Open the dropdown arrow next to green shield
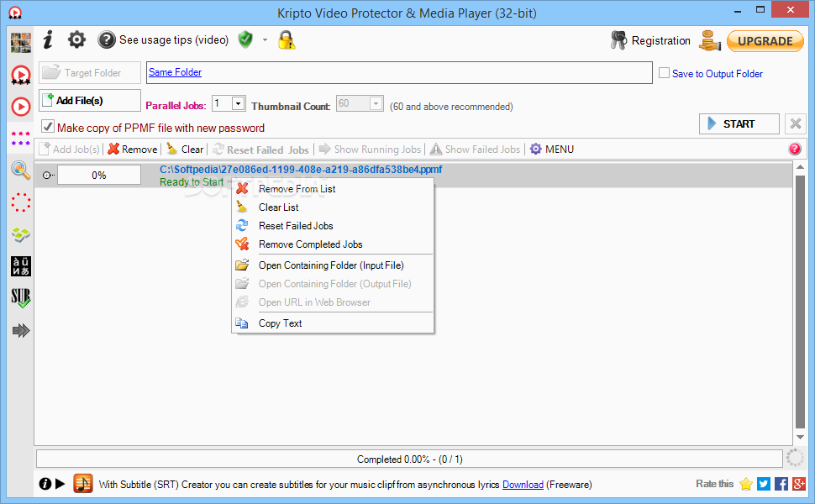Image resolution: width=815 pixels, height=504 pixels. click(x=265, y=40)
